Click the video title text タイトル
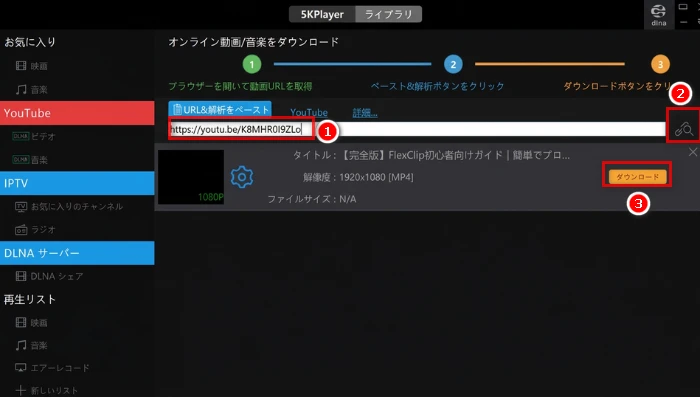Screen dimensions: 700x400 431,155
